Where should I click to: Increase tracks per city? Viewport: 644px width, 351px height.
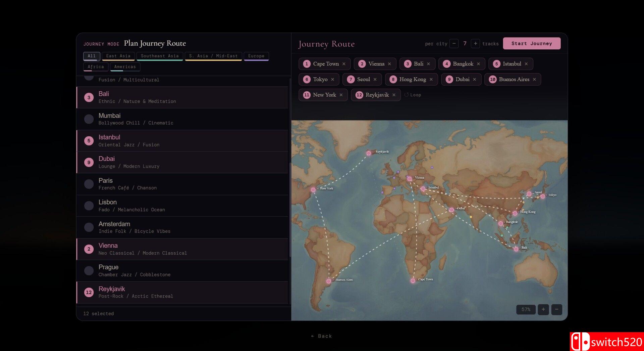pos(475,43)
